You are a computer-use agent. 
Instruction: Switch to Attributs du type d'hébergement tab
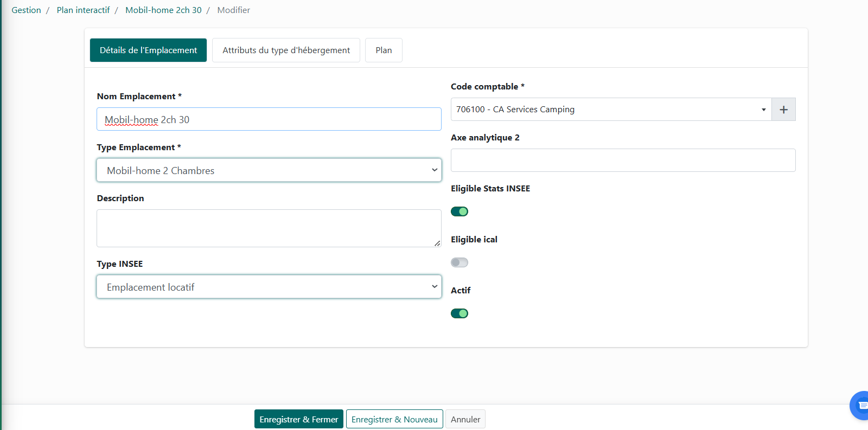(x=286, y=50)
